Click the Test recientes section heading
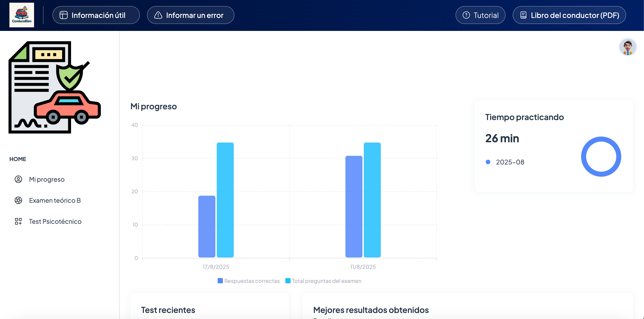 tap(168, 310)
